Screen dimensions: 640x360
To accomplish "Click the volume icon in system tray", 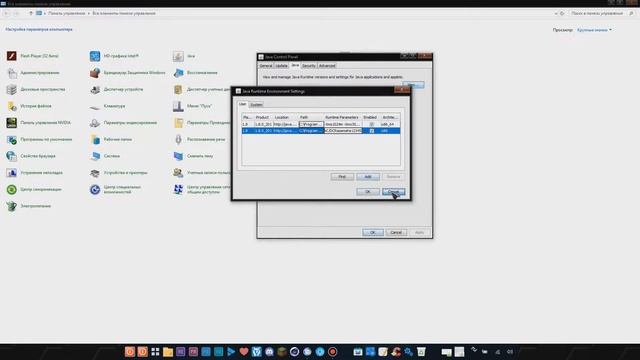I will [x=510, y=352].
